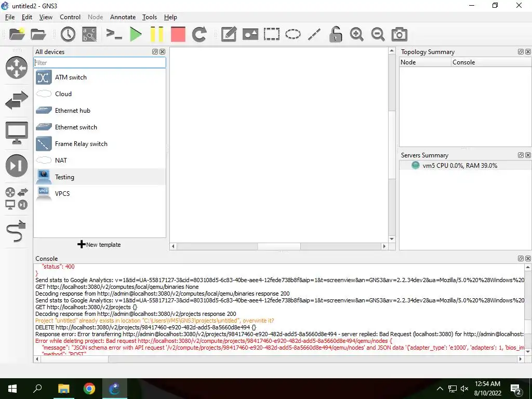Browse end devices monitor icon
The image size is (532, 399).
tap(17, 132)
